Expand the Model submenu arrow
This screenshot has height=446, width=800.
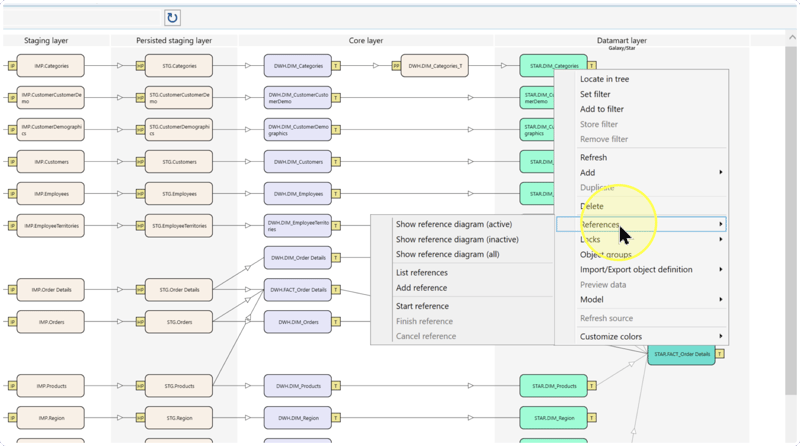point(720,300)
